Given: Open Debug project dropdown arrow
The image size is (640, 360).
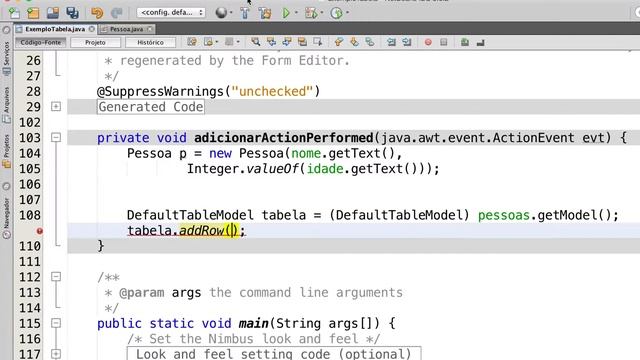Looking at the screenshot, I should point(322,13).
